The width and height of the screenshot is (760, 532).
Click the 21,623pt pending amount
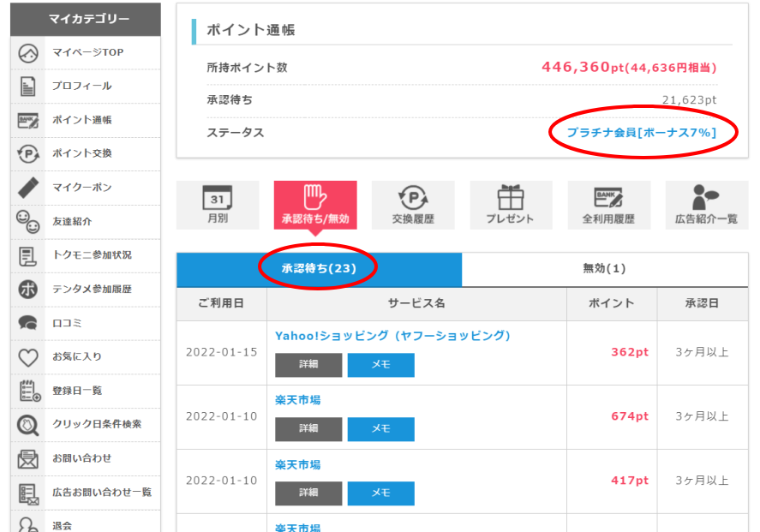tap(689, 100)
